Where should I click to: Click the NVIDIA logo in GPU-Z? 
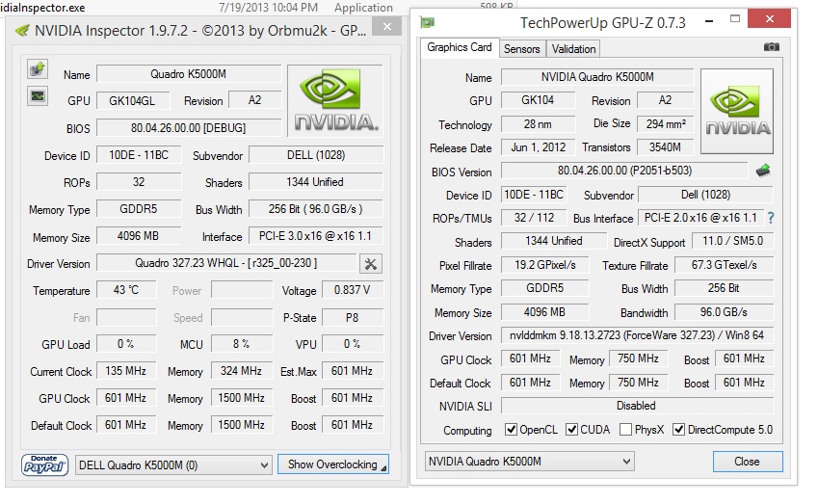(737, 111)
